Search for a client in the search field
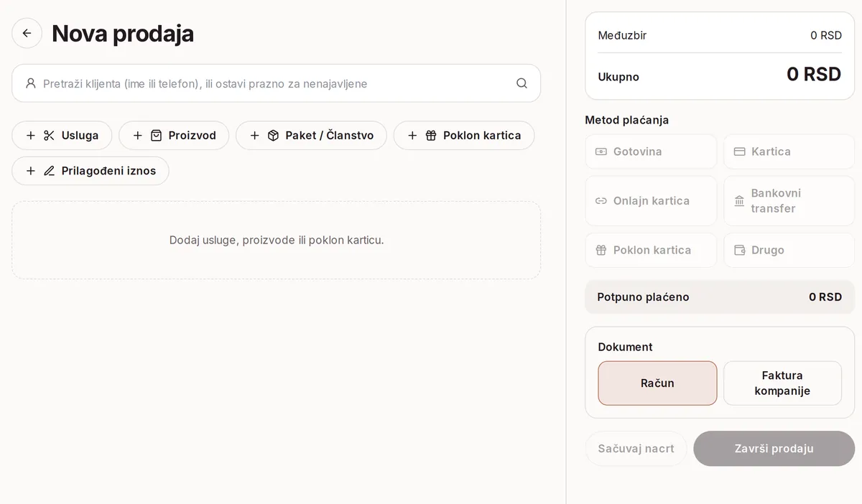This screenshot has width=862, height=504. (x=276, y=83)
